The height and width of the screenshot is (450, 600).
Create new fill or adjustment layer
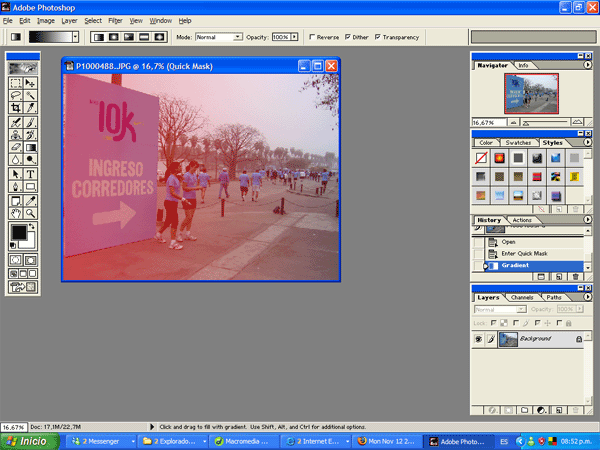[x=541, y=410]
